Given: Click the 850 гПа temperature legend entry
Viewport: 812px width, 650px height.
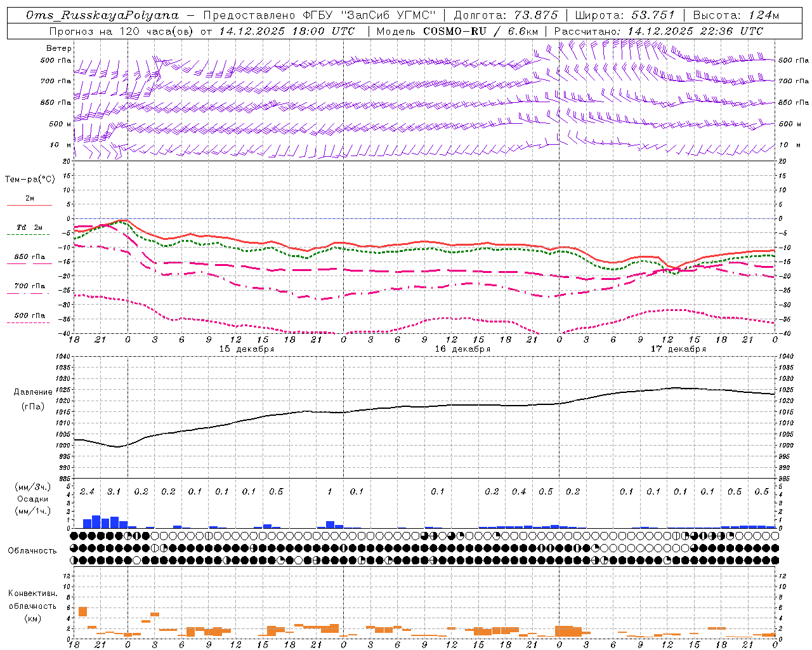Looking at the screenshot, I should 30,257.
